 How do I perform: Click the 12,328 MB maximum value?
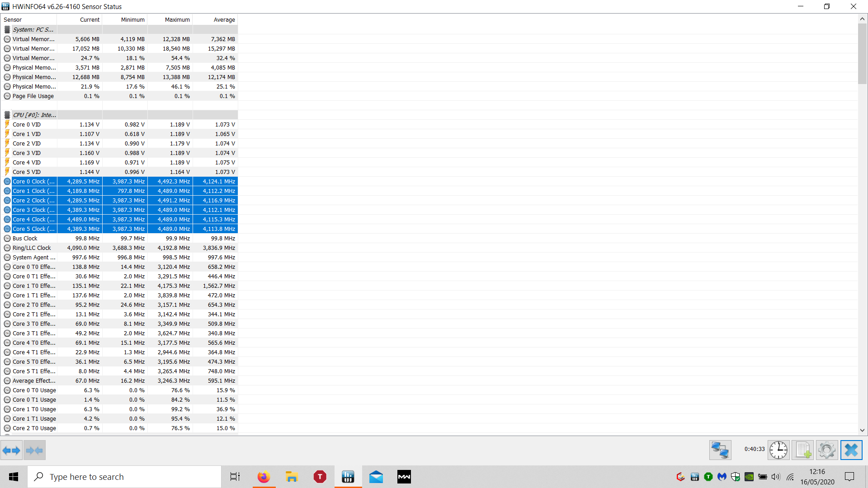tap(176, 39)
